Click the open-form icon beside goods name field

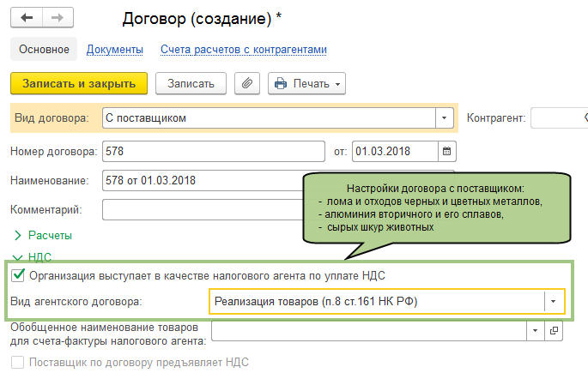(554, 330)
